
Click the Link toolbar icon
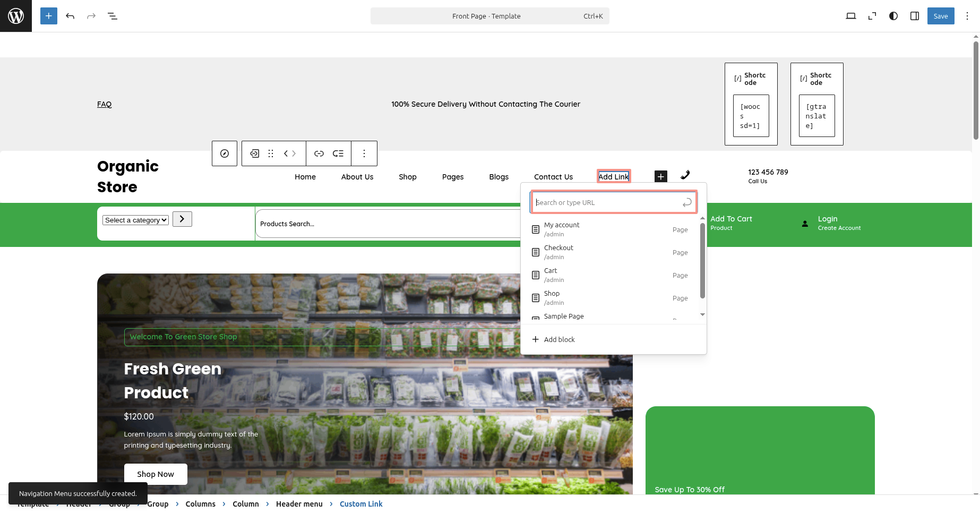pyautogui.click(x=319, y=153)
